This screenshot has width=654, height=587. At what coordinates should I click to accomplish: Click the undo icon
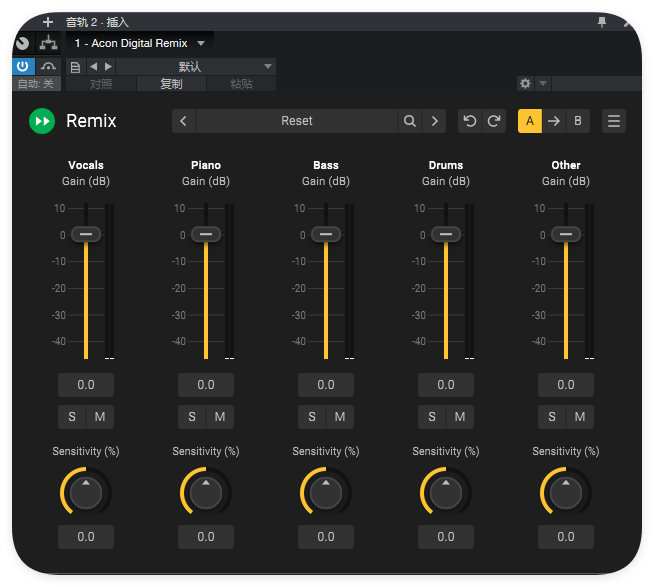(x=470, y=121)
